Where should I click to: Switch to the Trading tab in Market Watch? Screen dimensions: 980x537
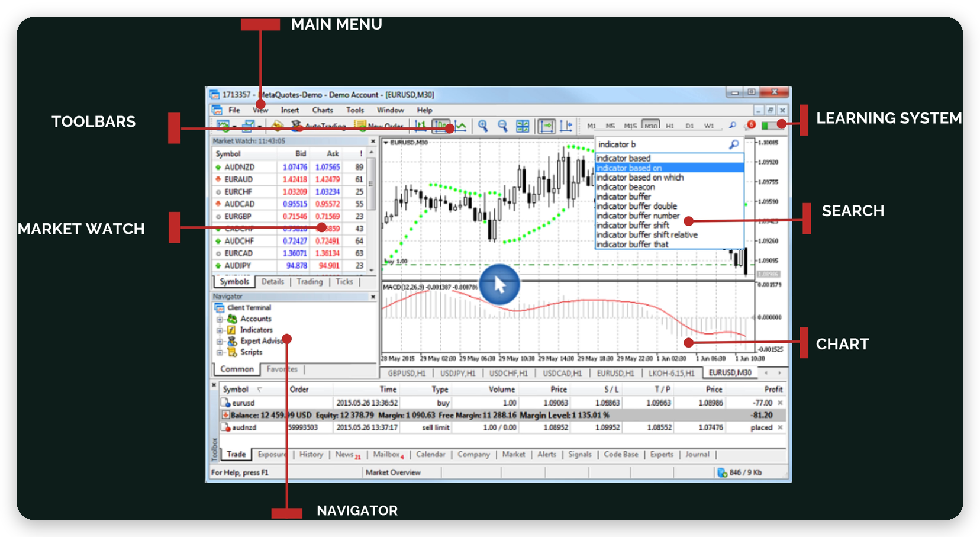tap(310, 282)
